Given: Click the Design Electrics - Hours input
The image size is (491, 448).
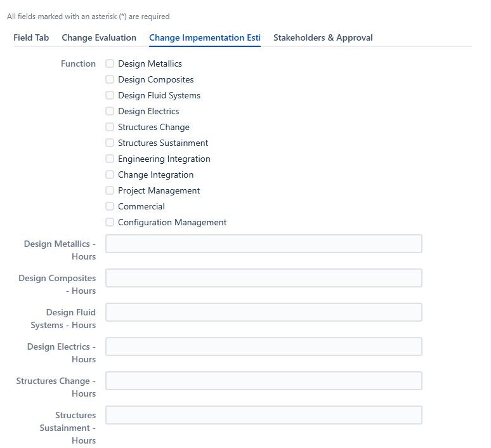Looking at the screenshot, I should tap(264, 346).
